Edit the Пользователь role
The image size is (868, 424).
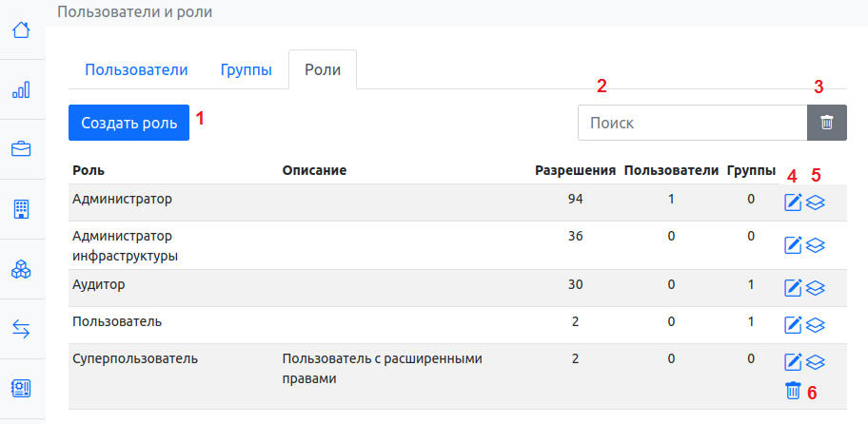coord(793,325)
